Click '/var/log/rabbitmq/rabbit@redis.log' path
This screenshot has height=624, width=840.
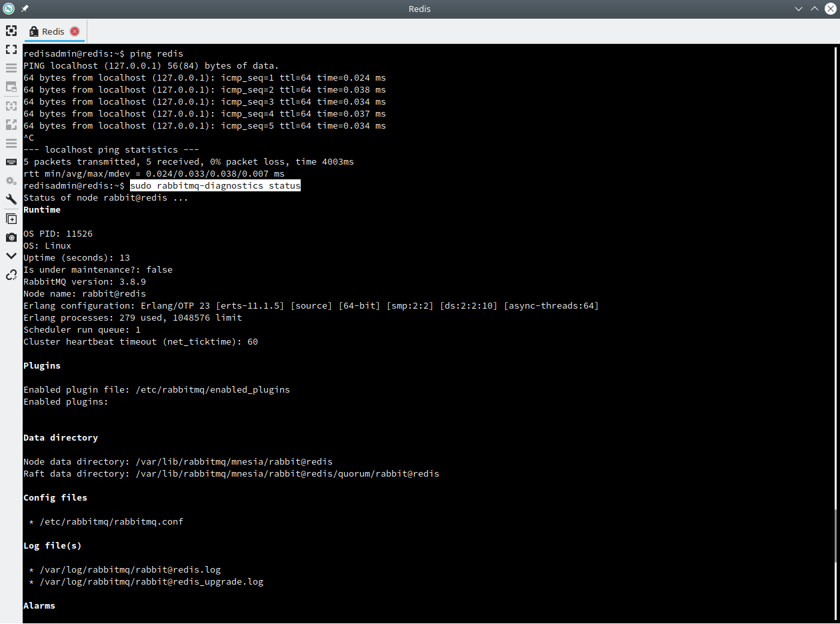pos(130,570)
